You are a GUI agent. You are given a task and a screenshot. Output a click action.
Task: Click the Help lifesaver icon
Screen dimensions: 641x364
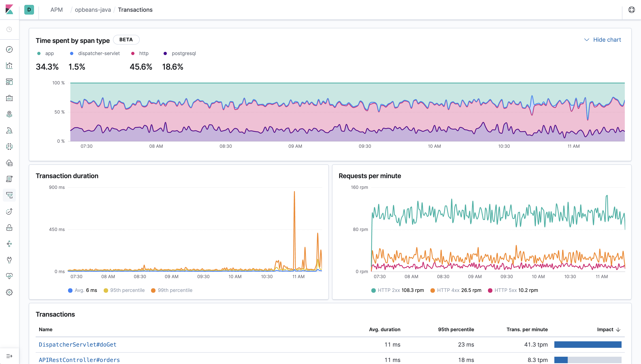(632, 10)
